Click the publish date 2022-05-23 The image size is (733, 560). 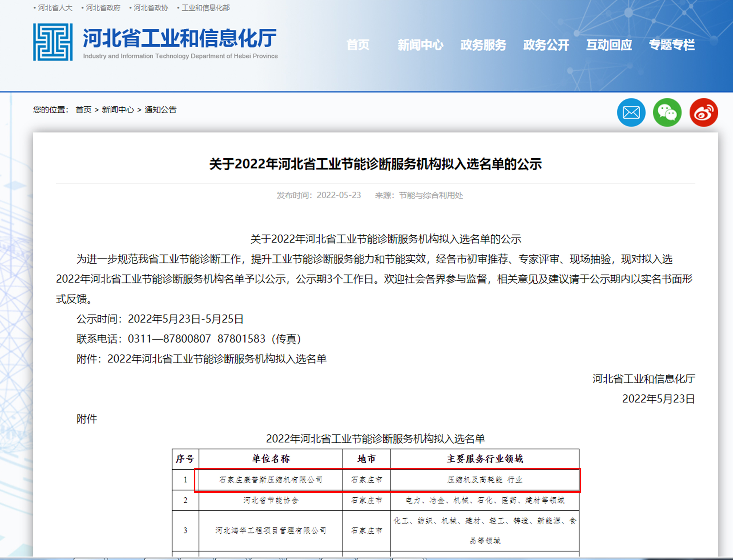[339, 195]
